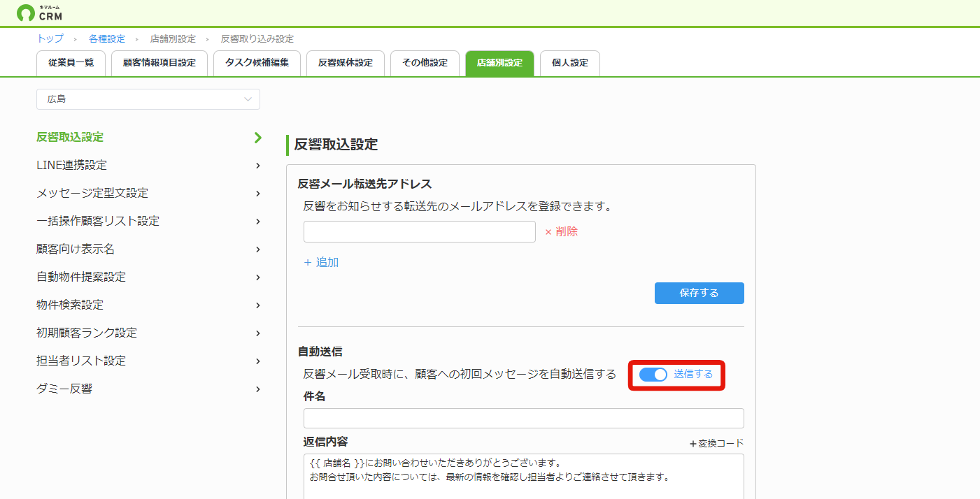Open 初期顧客ランク設定
Image resolution: width=980 pixels, height=499 pixels.
(x=87, y=333)
